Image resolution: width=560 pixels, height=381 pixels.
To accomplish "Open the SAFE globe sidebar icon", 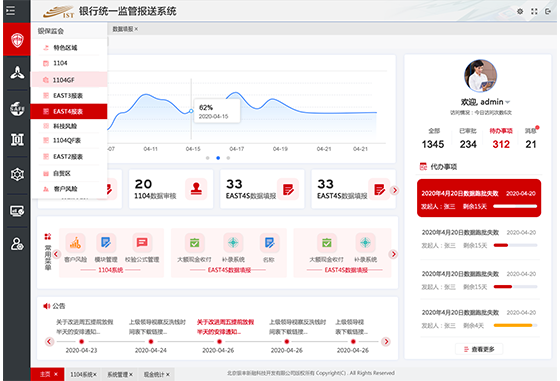I will [17, 109].
